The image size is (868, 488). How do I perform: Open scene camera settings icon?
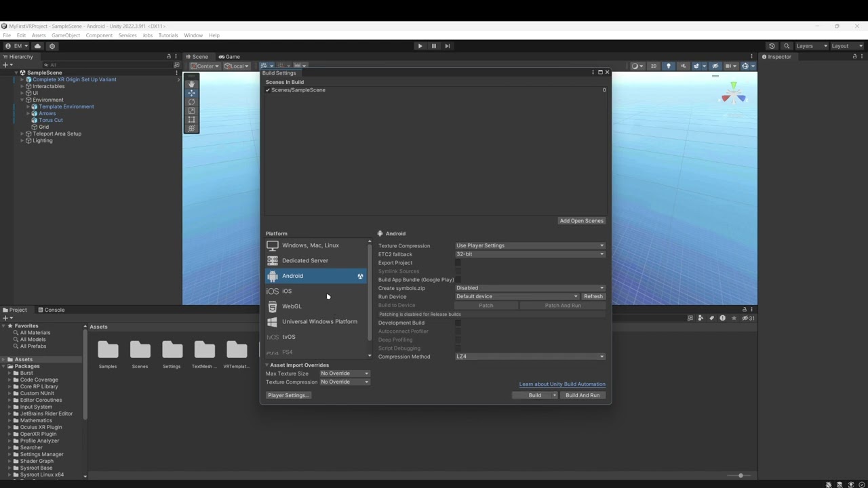coord(731,66)
